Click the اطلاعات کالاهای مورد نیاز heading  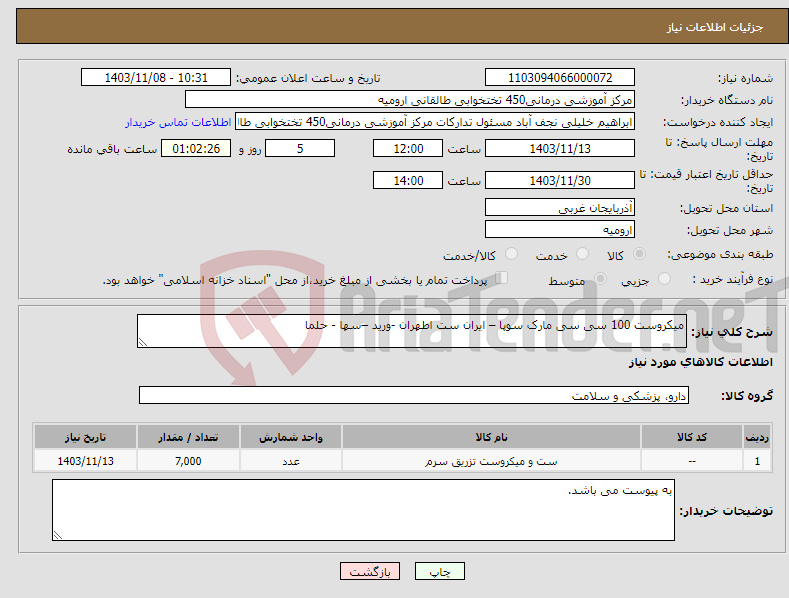(x=700, y=362)
